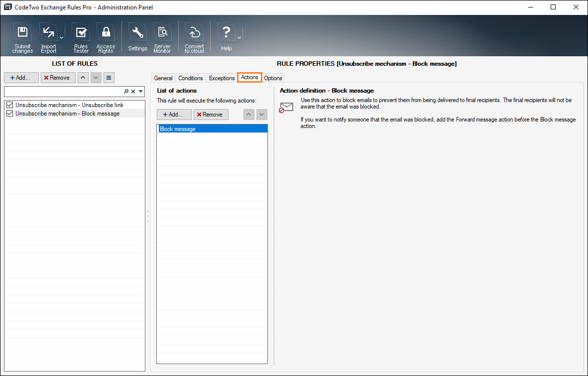Move selected rule up in list of rules
Screen dimensions: 588x376
(83, 78)
